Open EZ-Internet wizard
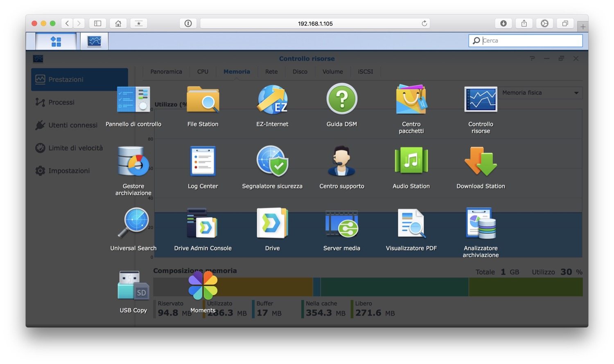 tap(272, 99)
